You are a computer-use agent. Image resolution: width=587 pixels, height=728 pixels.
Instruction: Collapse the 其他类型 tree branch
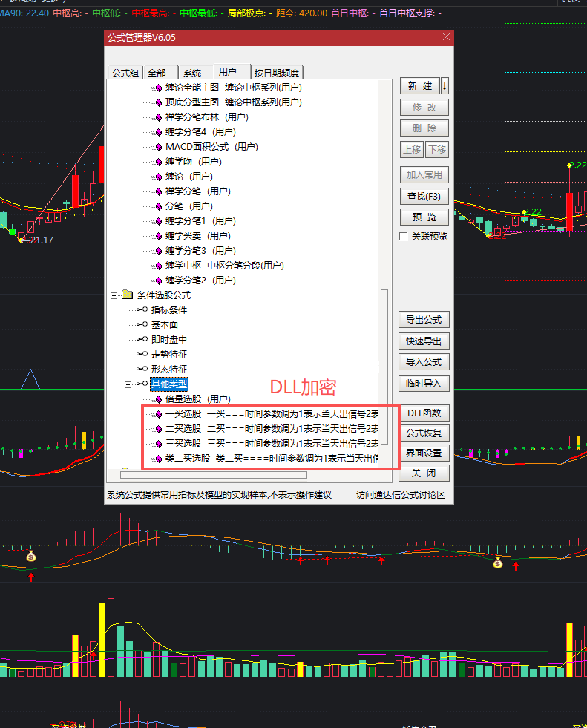[x=128, y=384]
